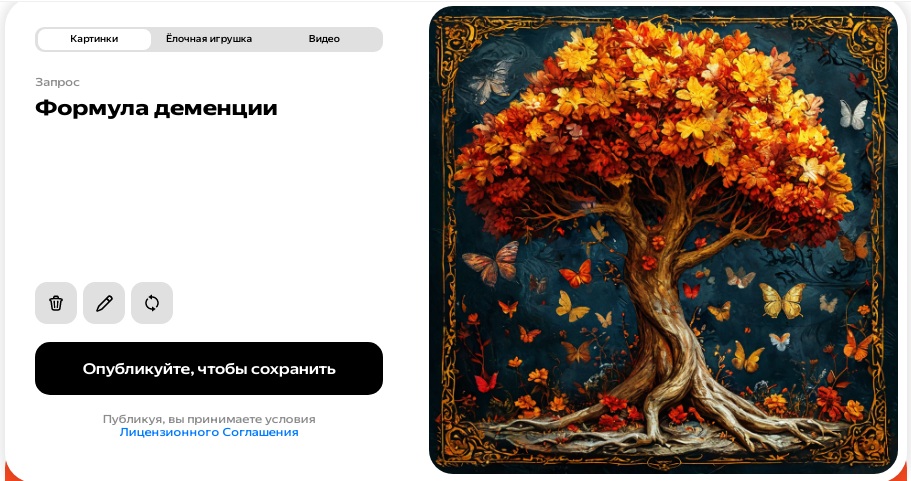This screenshot has width=911, height=481.
Task: Click the Формула деменции prompt heading
Action: click(156, 108)
